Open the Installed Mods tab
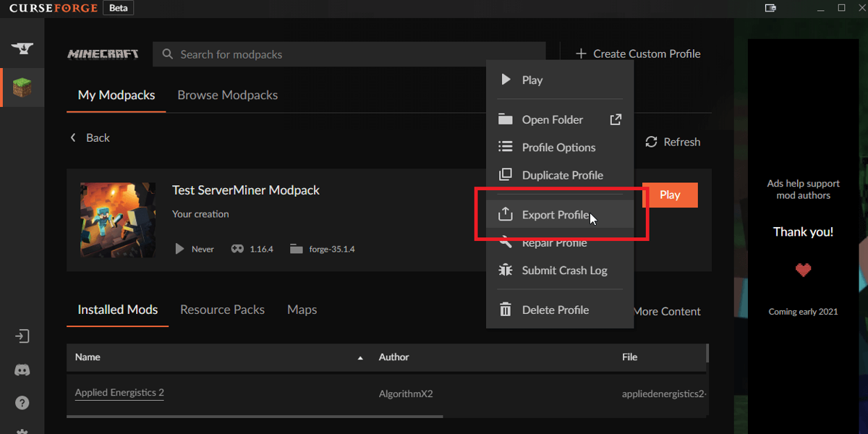868x434 pixels. pos(118,310)
